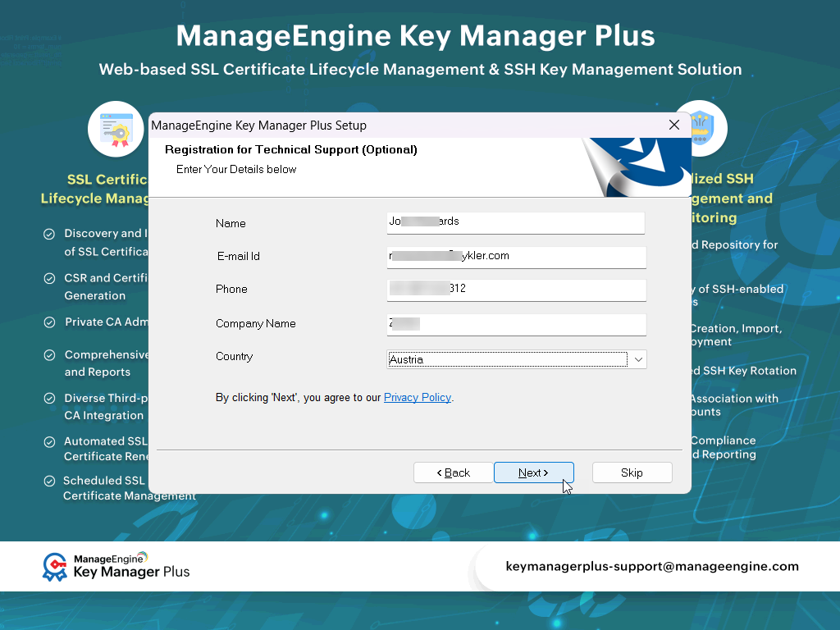Screen dimensions: 840x630
Task: Click the checkmark beside Private CA
Action: [x=49, y=322]
